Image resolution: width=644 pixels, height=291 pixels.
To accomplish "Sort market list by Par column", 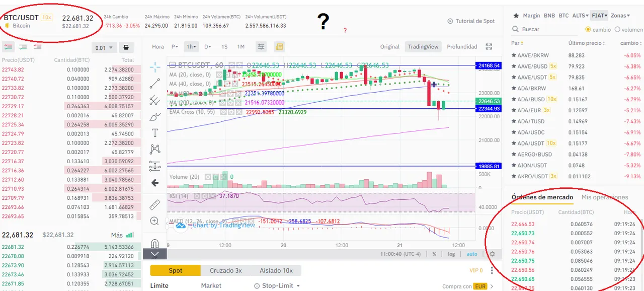I will click(517, 43).
